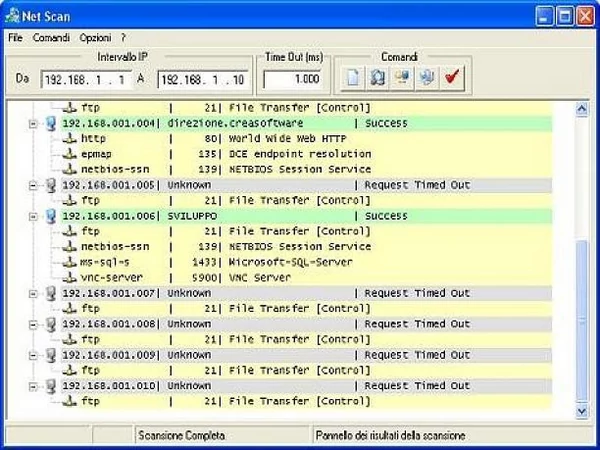Image resolution: width=600 pixels, height=450 pixels.
Task: Click the vertical scrollbar thumb
Action: pos(582,321)
